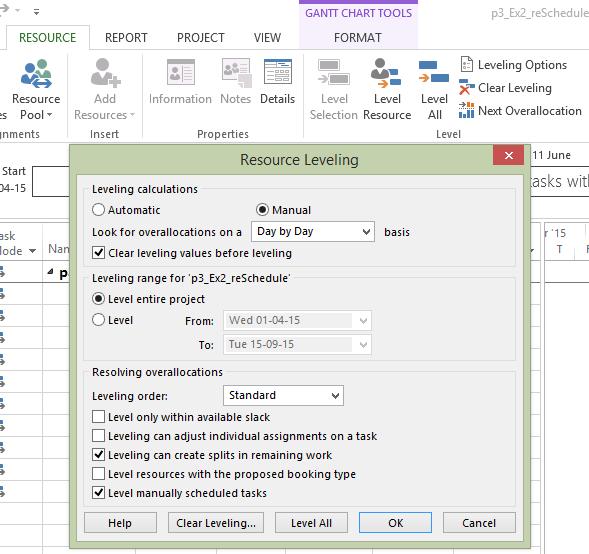
Task: Uncheck Clear leveling values before leveling
Action: [98, 253]
